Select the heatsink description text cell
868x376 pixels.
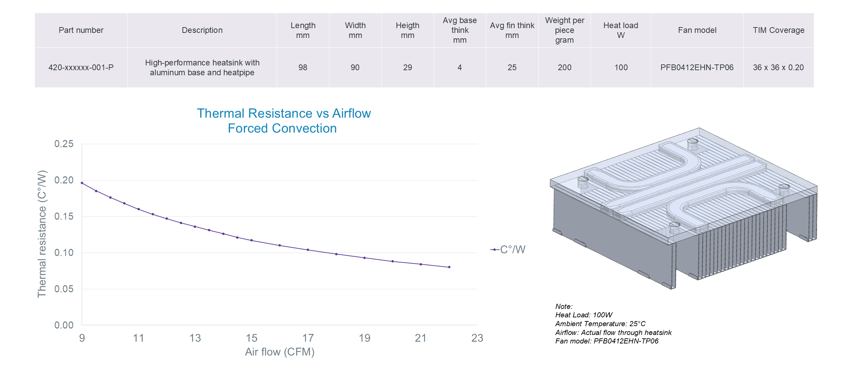point(202,67)
